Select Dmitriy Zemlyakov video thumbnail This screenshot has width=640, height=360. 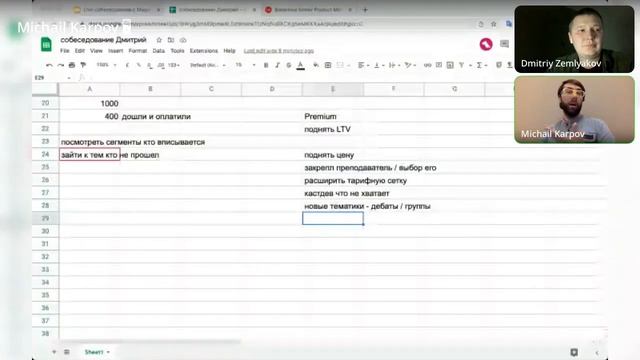(574, 39)
